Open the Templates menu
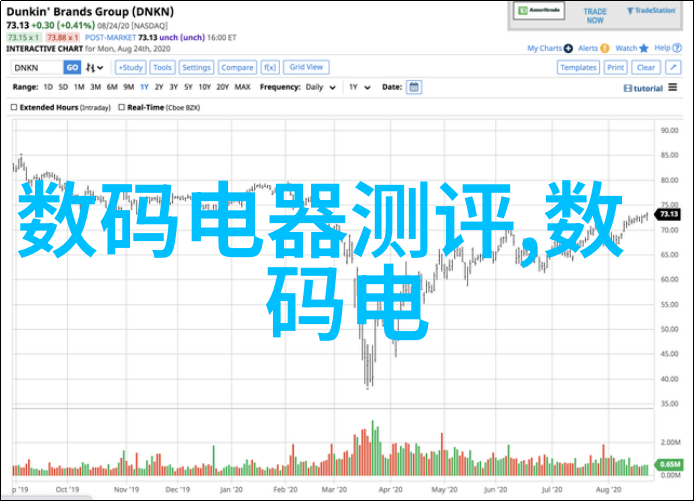The width and height of the screenshot is (695, 502). pyautogui.click(x=578, y=67)
